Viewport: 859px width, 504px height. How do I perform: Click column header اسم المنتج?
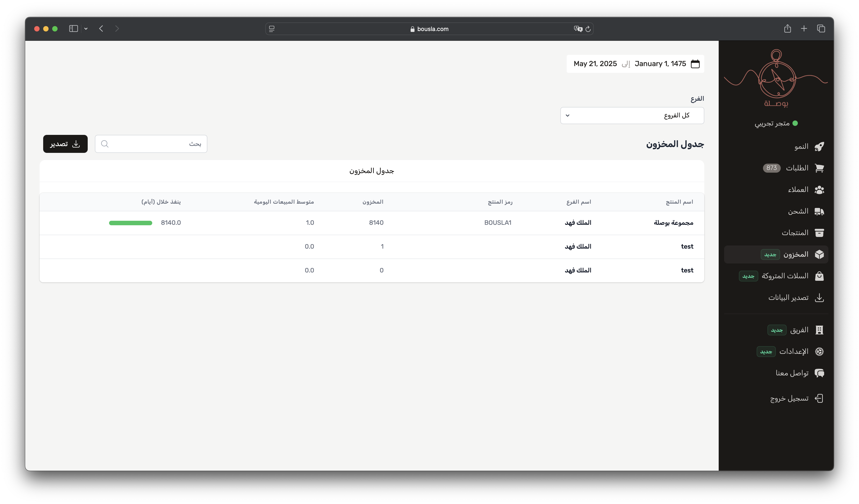[679, 202]
